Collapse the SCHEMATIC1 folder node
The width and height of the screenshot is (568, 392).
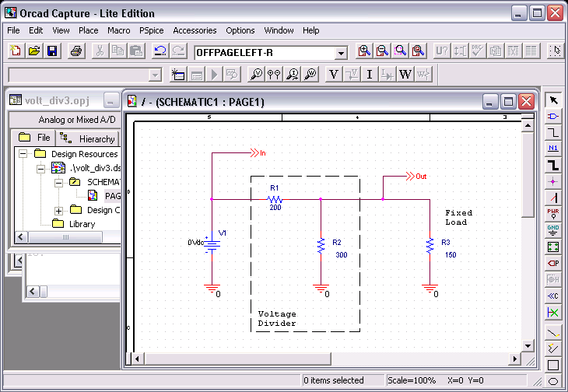click(x=58, y=183)
